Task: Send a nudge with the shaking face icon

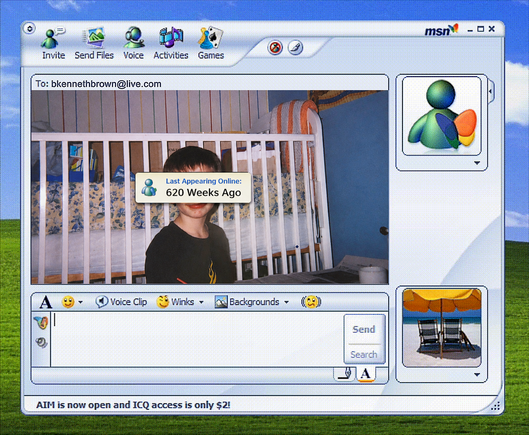Action: point(311,302)
